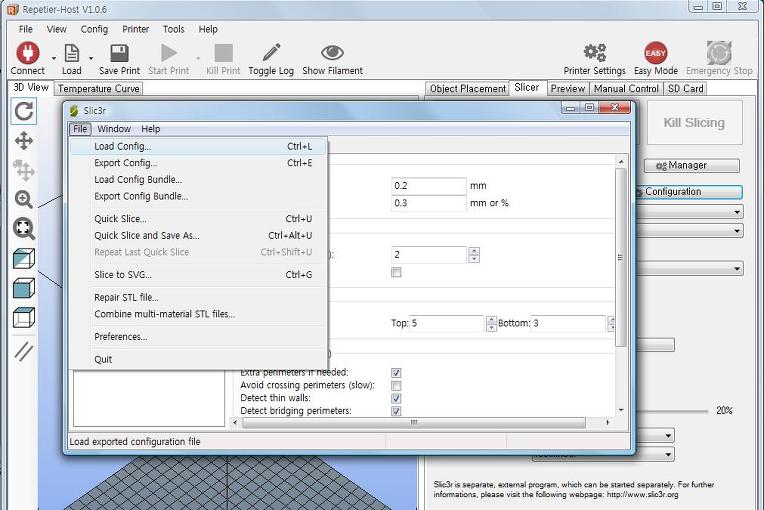Expand first combo box below Configuration
764x510 pixels.
pos(737,212)
